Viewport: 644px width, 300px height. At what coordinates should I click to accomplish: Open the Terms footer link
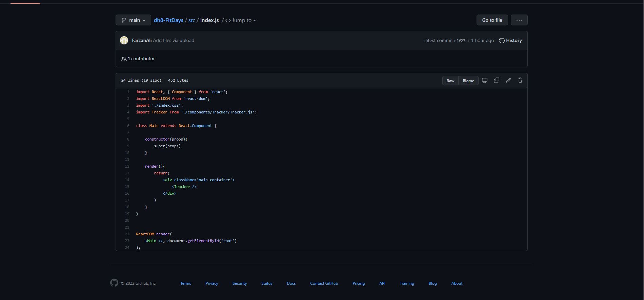[186, 283]
